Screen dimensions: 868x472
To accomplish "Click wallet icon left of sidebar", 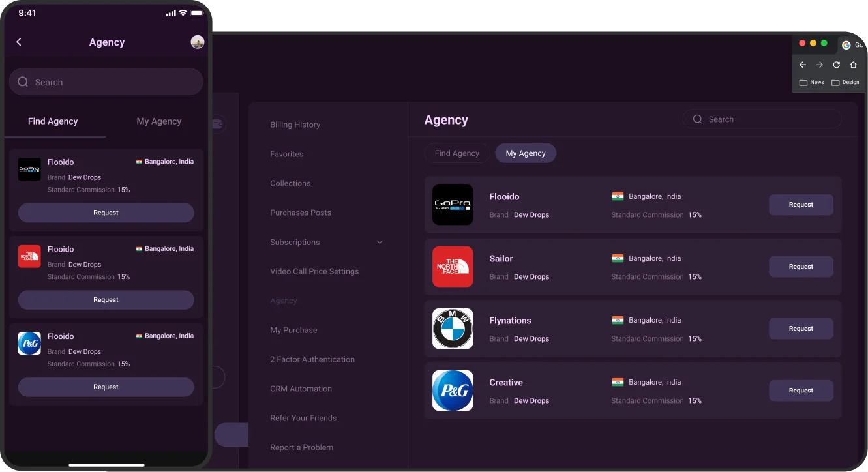I will tap(217, 124).
